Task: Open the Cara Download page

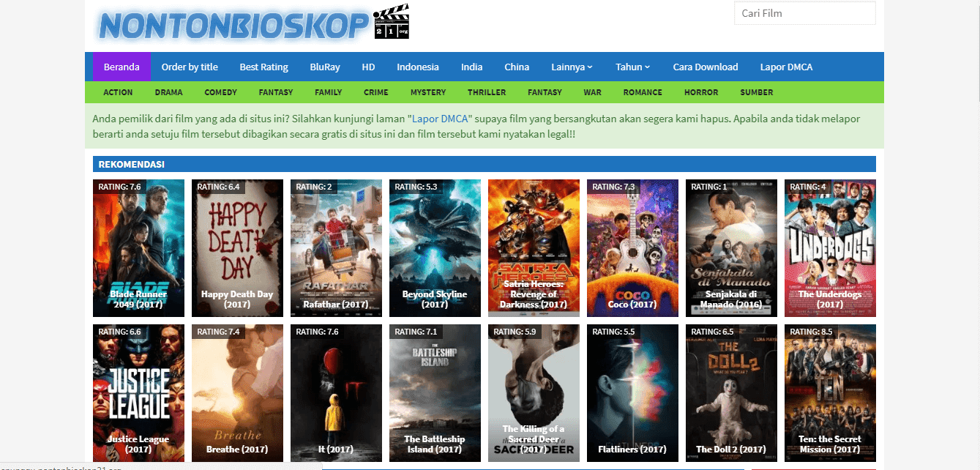Action: [x=706, y=67]
